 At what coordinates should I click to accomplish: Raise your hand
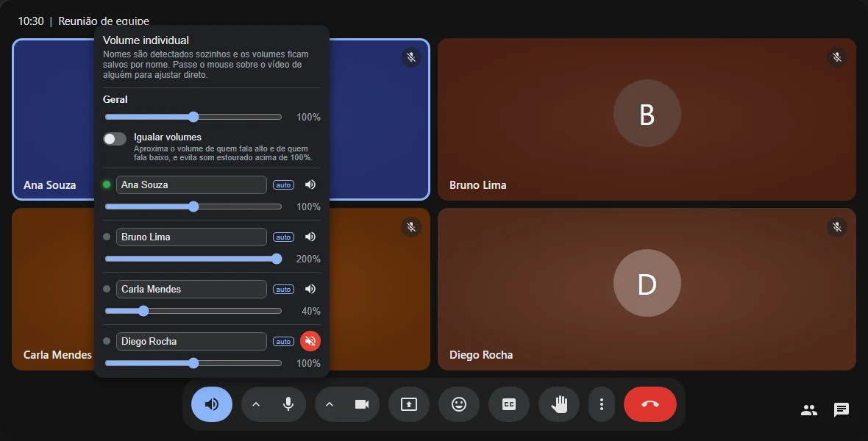(x=559, y=404)
